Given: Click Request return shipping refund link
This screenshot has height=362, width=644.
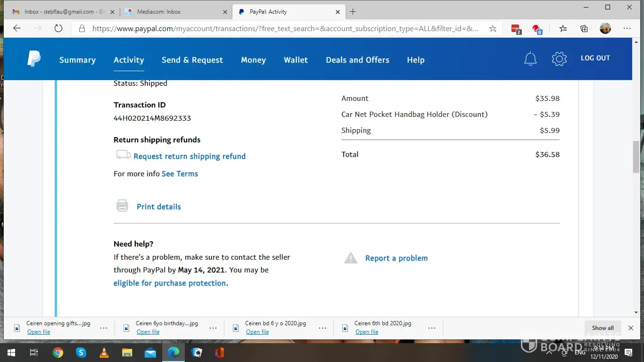Looking at the screenshot, I should coord(190,156).
